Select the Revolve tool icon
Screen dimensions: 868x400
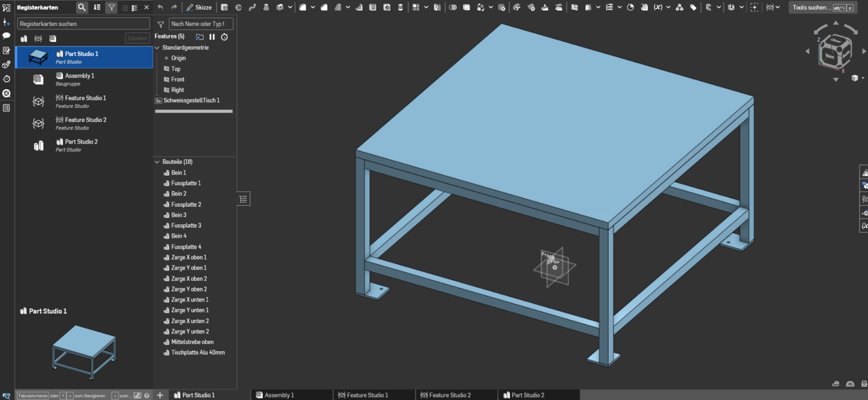coord(238,7)
